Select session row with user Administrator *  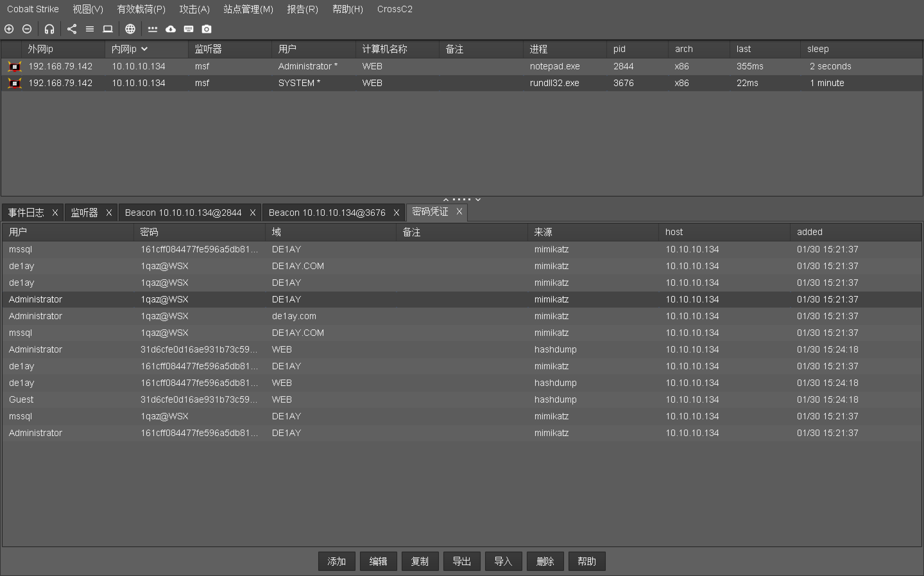point(462,66)
